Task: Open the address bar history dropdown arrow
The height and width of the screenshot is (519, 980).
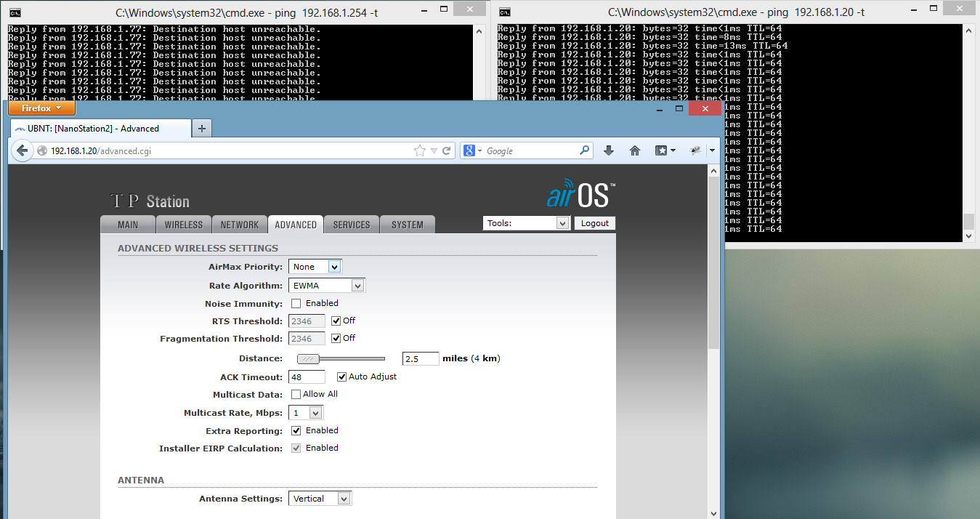Action: tap(434, 150)
